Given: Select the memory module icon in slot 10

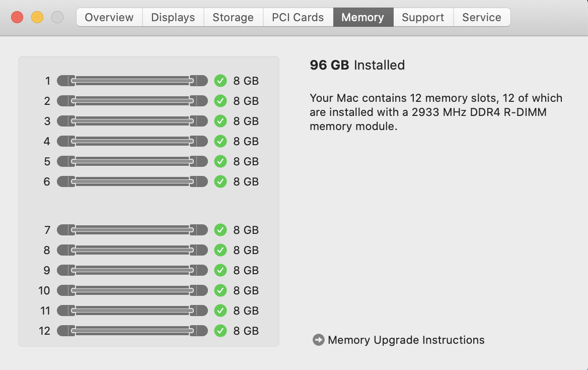Looking at the screenshot, I should pos(132,290).
